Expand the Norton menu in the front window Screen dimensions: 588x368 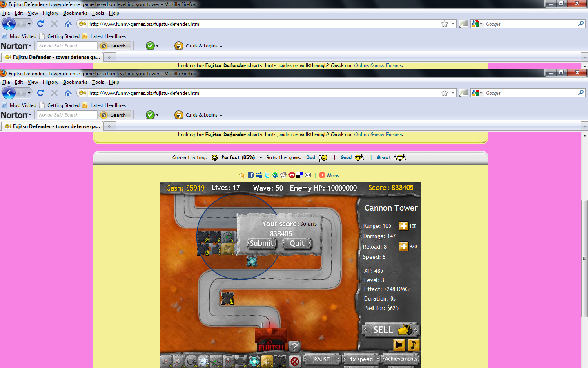click(16, 115)
